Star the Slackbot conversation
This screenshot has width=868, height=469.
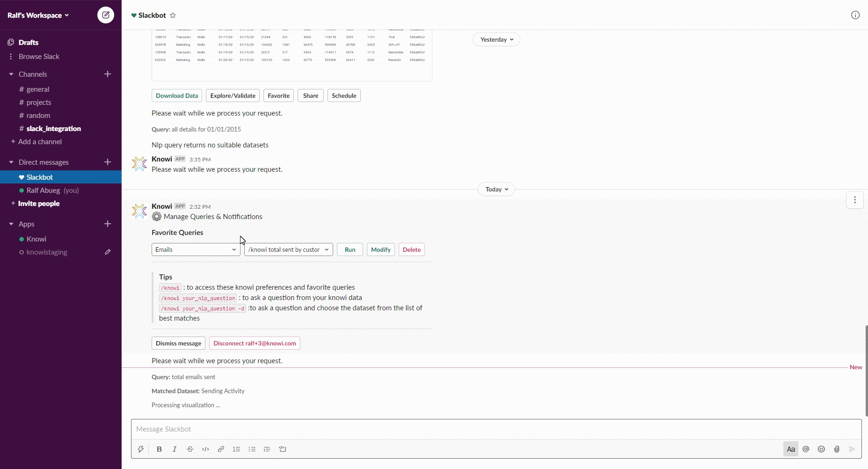pyautogui.click(x=173, y=15)
